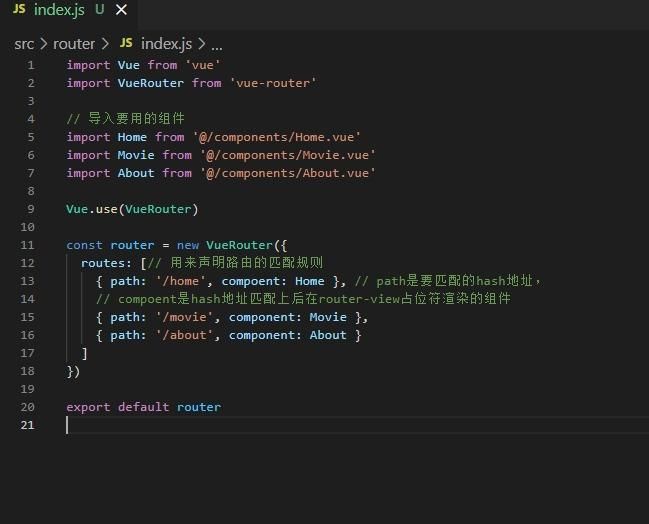Click the JS file icon in the tab

19,9
